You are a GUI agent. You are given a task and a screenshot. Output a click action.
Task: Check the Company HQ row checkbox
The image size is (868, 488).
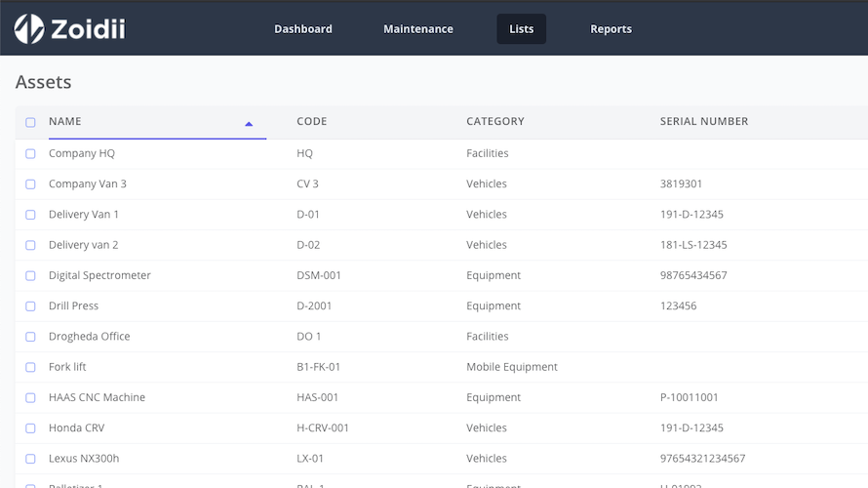30,153
